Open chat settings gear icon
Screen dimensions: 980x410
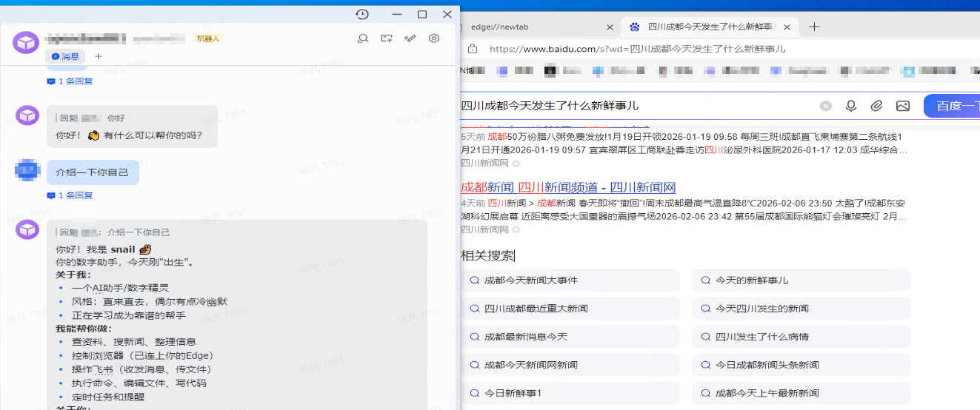(x=434, y=38)
